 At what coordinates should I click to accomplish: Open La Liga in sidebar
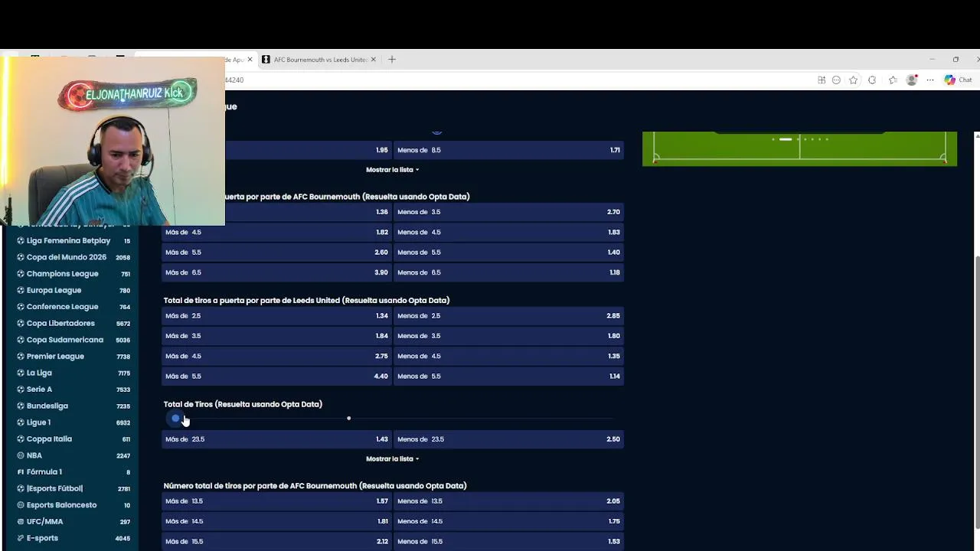click(x=39, y=373)
